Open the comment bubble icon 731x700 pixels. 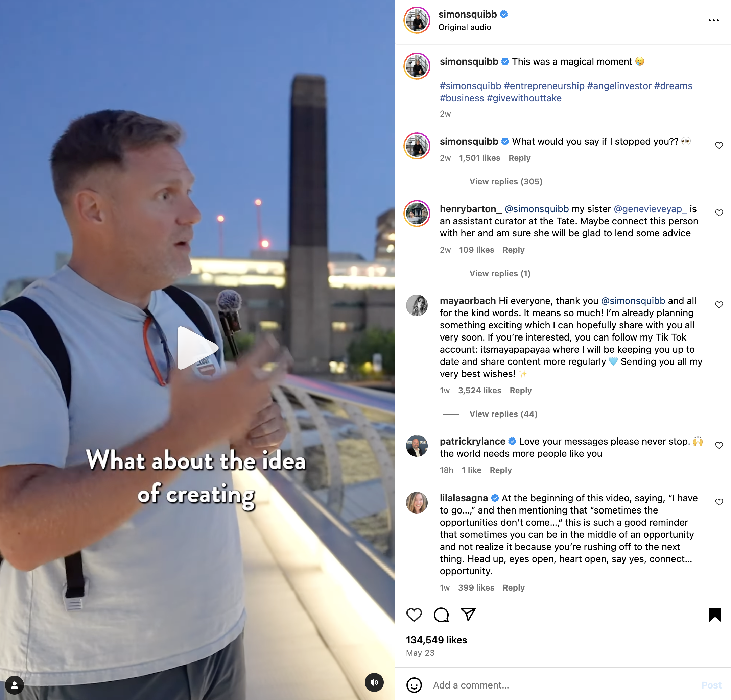pos(441,615)
